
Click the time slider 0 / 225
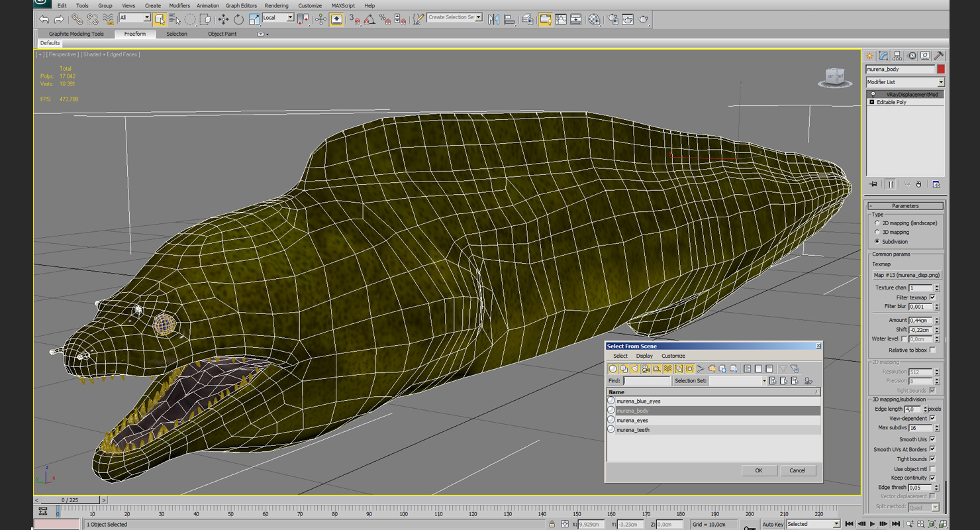70,500
